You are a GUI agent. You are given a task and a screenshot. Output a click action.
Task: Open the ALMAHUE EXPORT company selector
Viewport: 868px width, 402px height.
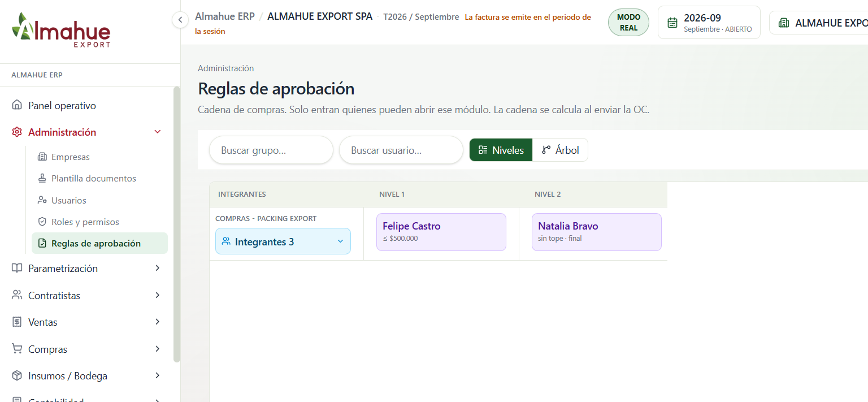(818, 23)
